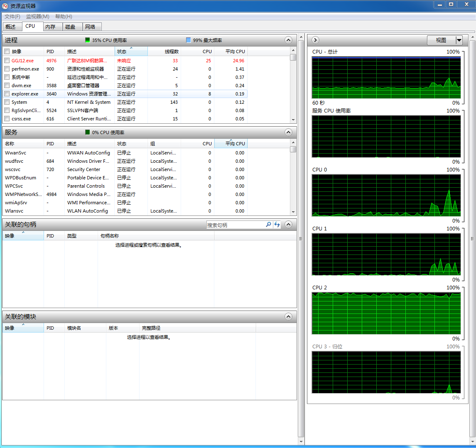Open the 视图 dropdown arrow
476x448 pixels.
[459, 40]
